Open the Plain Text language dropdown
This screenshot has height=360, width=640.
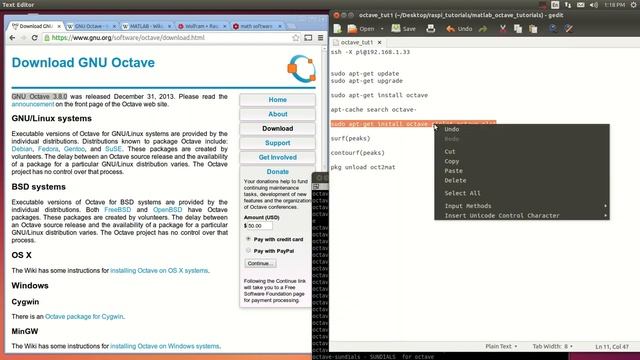pyautogui.click(x=501, y=346)
